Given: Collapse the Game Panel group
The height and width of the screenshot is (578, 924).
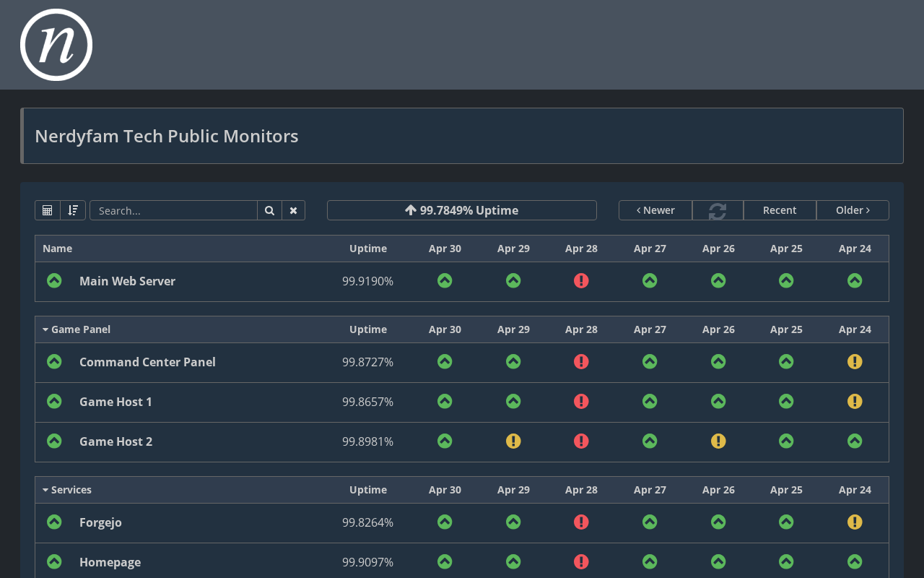Looking at the screenshot, I should pyautogui.click(x=77, y=329).
